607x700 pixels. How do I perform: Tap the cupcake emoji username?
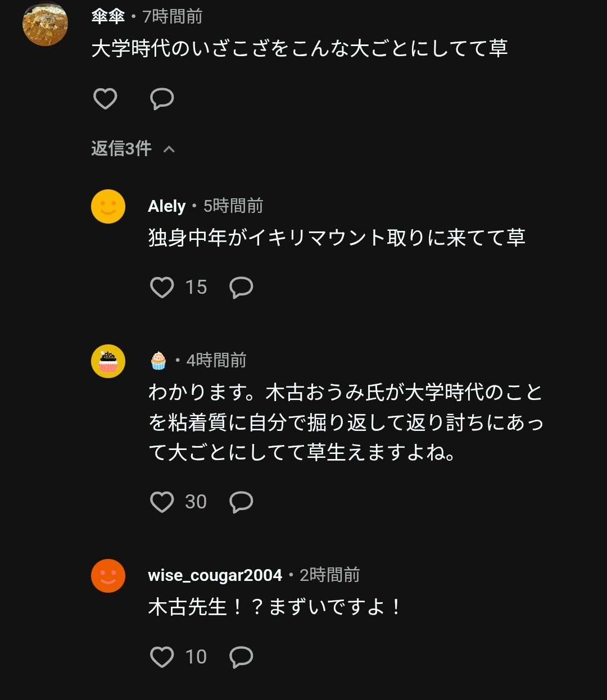click(x=158, y=360)
